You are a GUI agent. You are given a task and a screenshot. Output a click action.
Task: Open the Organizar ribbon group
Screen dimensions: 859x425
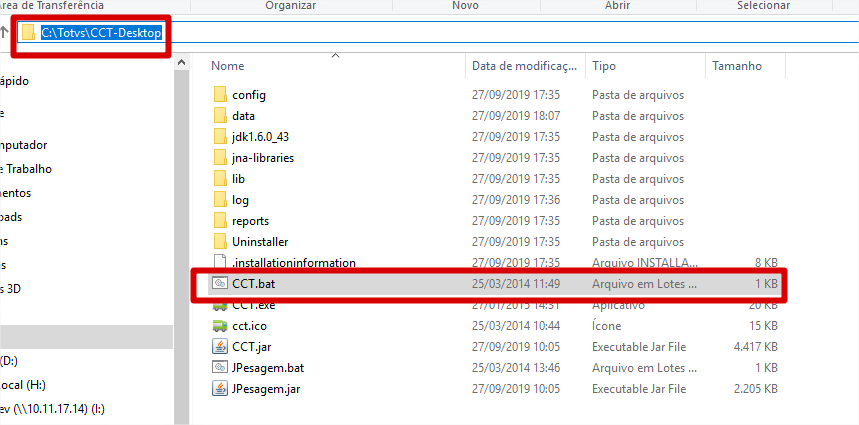coord(290,5)
